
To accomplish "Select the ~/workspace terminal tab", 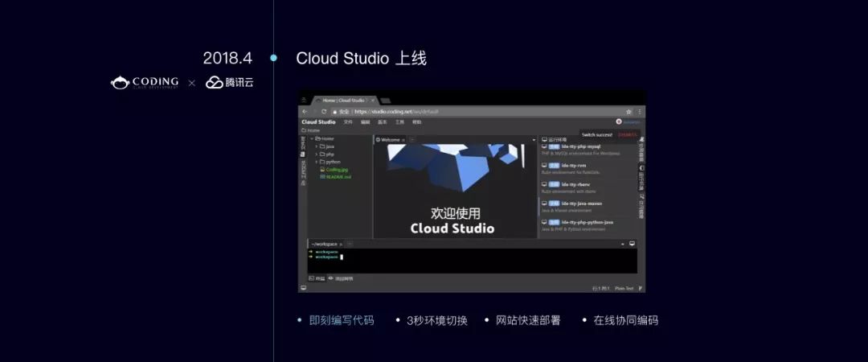I will 324,244.
